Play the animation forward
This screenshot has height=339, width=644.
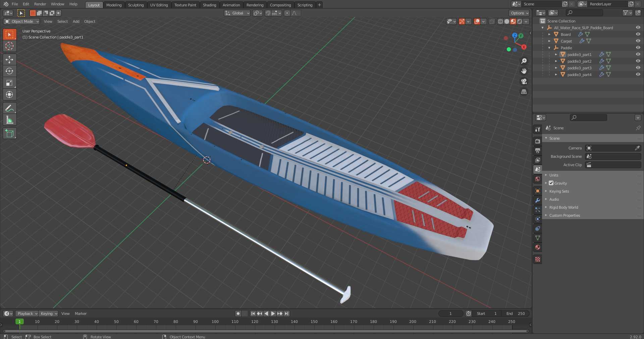coord(273,314)
